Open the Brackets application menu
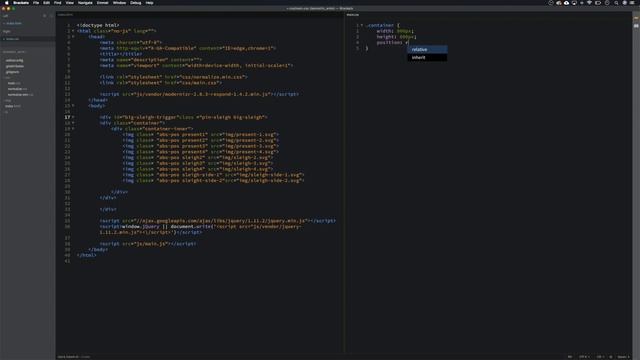Viewport: 640px width, 360px height. coord(21,3)
